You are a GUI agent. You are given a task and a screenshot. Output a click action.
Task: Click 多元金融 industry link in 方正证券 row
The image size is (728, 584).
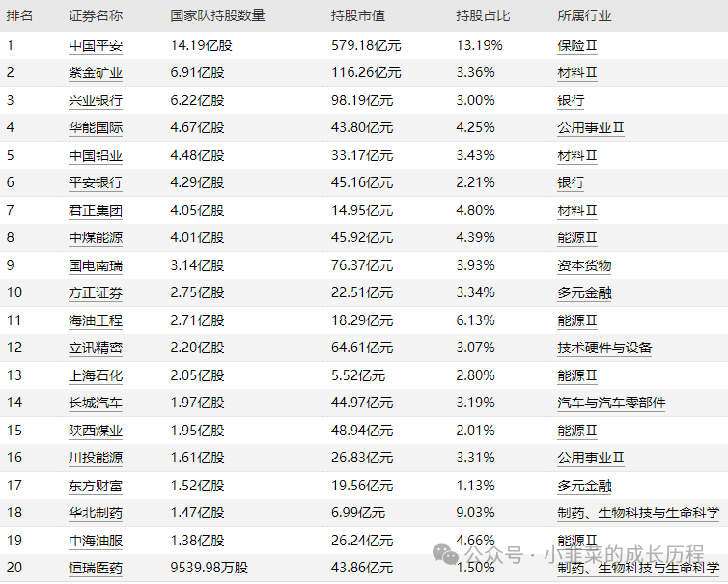[x=584, y=292]
